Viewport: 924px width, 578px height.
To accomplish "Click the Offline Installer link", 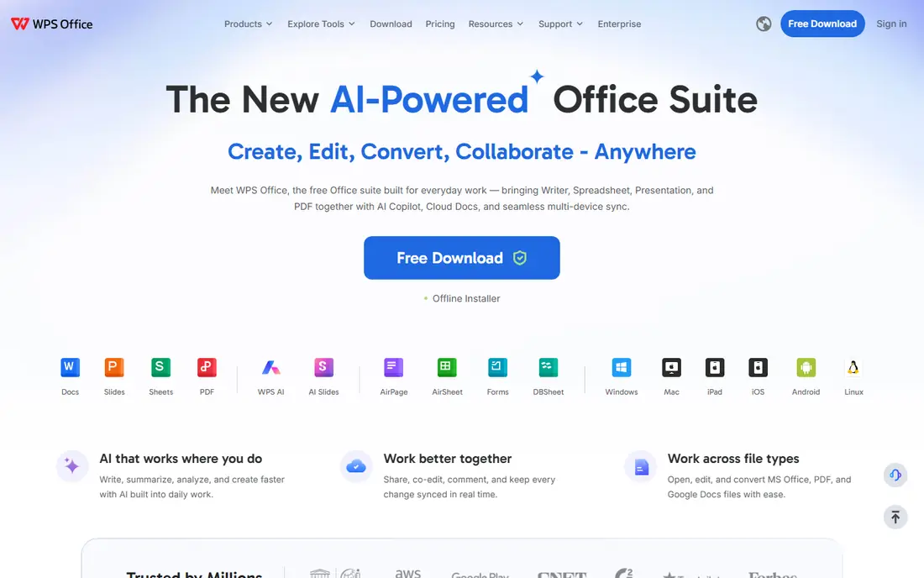I will pos(465,299).
